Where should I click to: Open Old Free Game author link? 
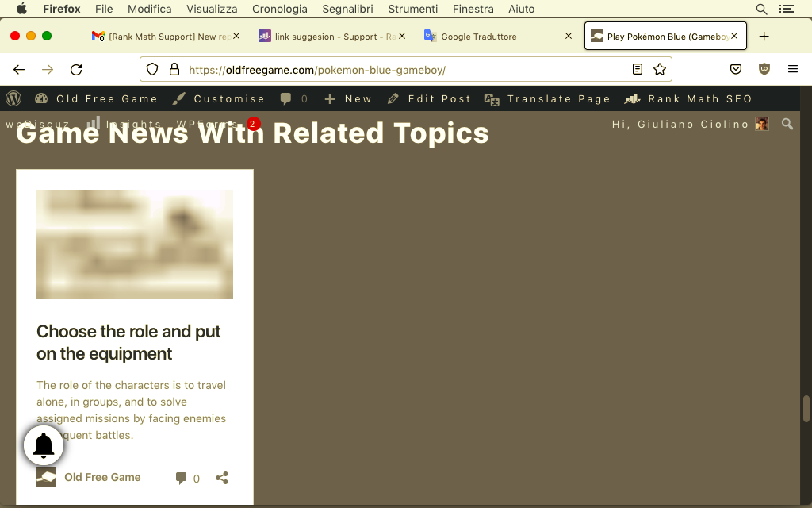point(102,477)
